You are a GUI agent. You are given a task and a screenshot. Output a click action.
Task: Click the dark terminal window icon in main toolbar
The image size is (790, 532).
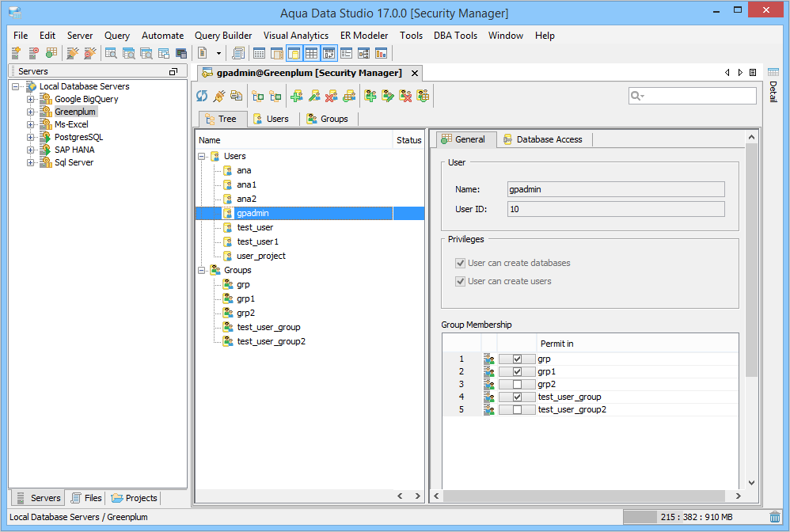pyautogui.click(x=181, y=53)
